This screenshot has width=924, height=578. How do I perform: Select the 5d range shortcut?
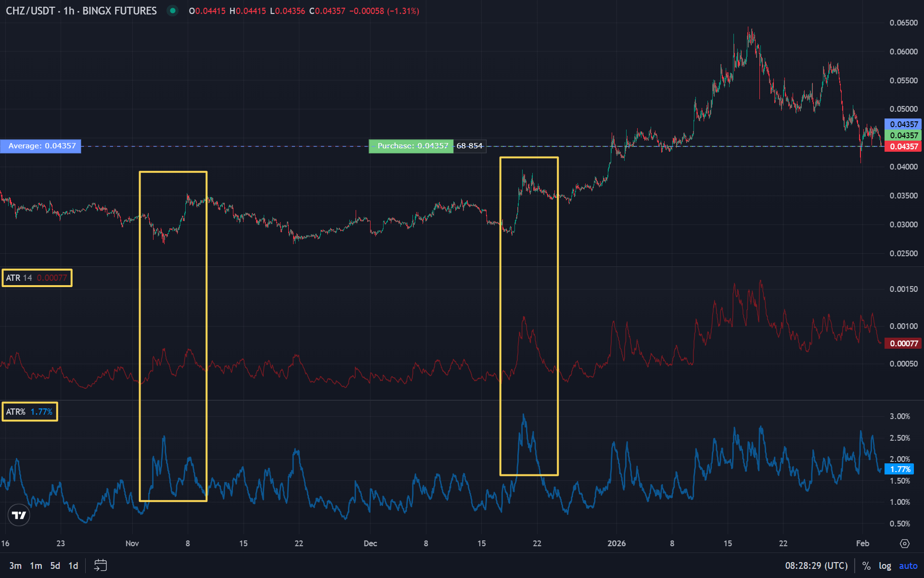pyautogui.click(x=54, y=565)
